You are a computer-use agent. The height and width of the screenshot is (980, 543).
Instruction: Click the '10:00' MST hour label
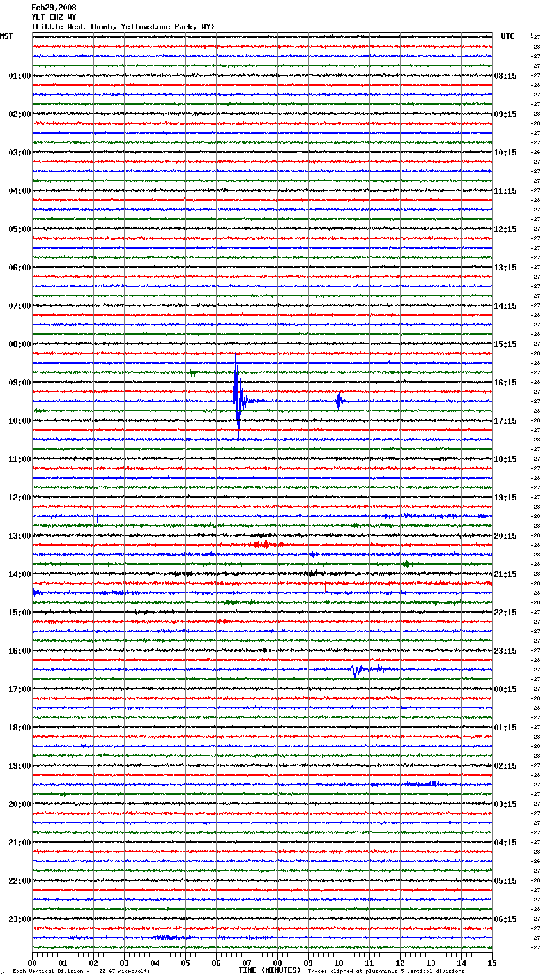click(20, 421)
